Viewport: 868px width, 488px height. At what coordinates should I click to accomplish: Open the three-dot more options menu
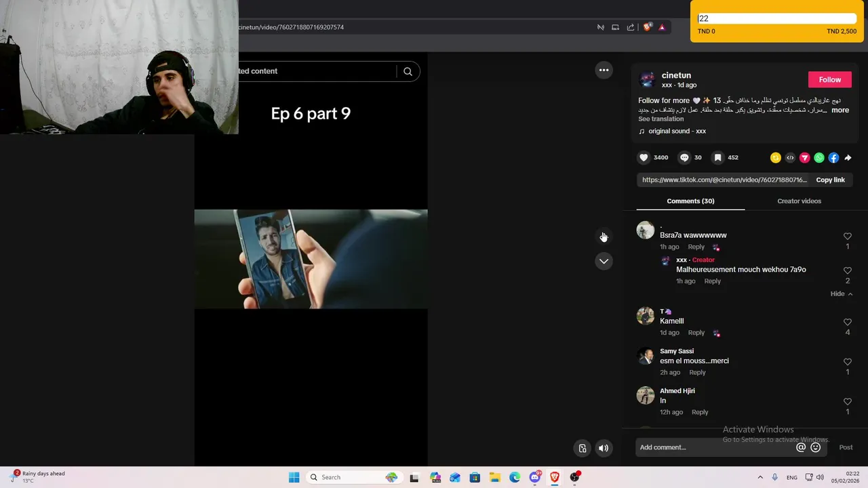pyautogui.click(x=604, y=70)
